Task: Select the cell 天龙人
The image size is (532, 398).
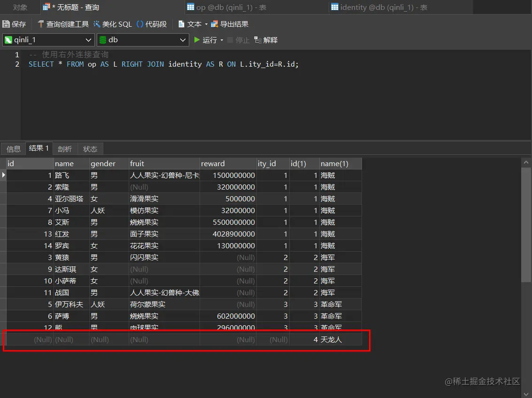Action: (x=340, y=339)
